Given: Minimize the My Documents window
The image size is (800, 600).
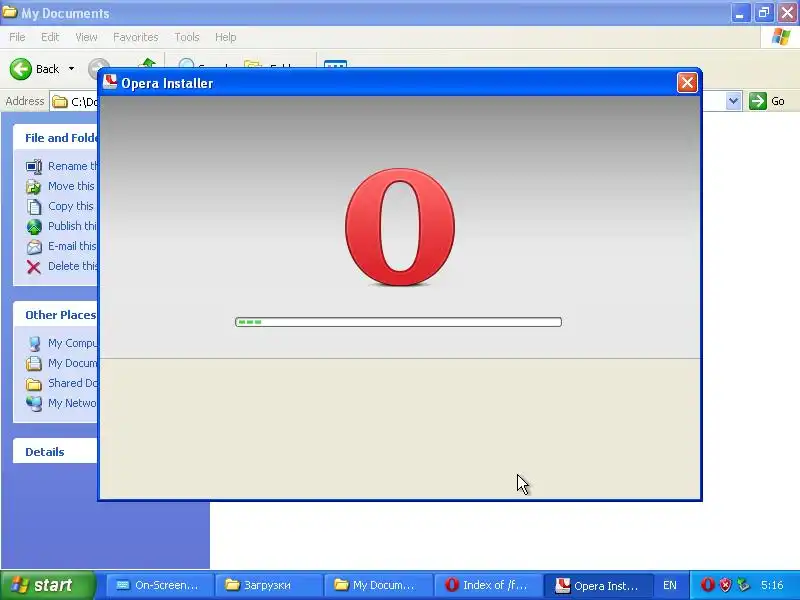Looking at the screenshot, I should point(740,13).
